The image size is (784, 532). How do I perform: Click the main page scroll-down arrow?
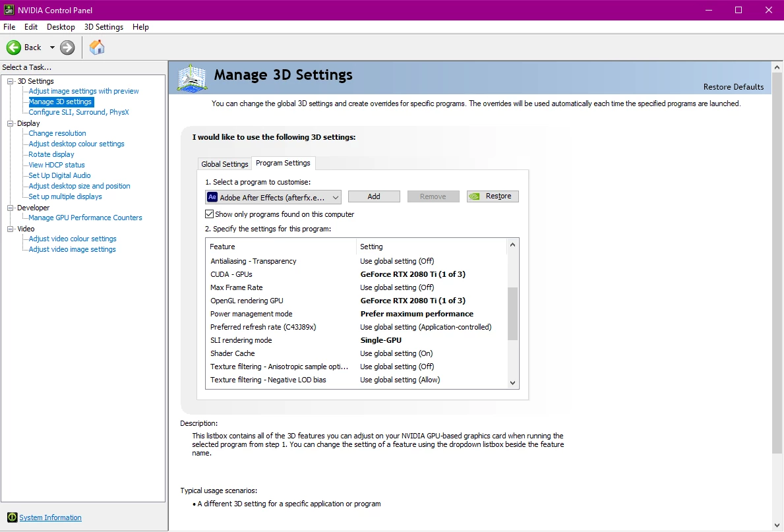[x=777, y=525]
